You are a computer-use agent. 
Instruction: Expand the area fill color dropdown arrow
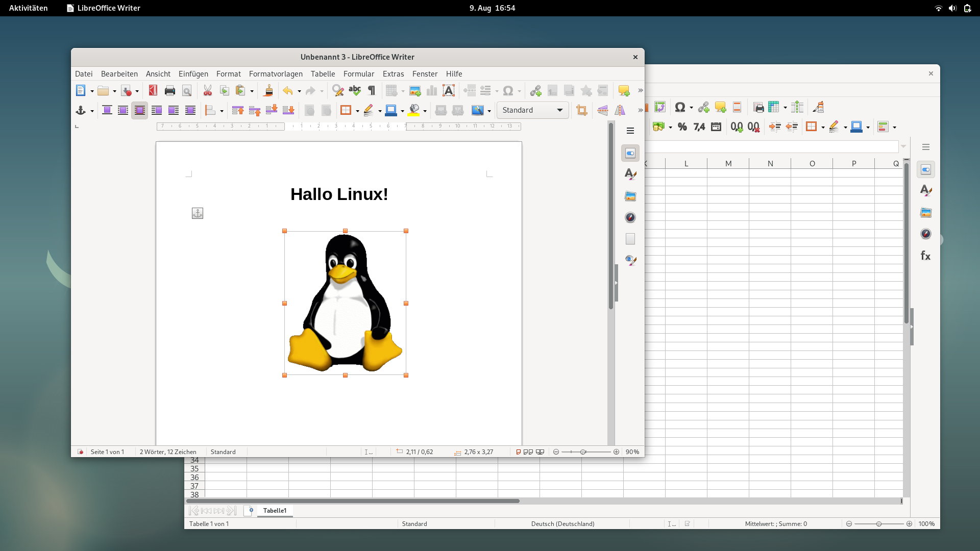[425, 111]
